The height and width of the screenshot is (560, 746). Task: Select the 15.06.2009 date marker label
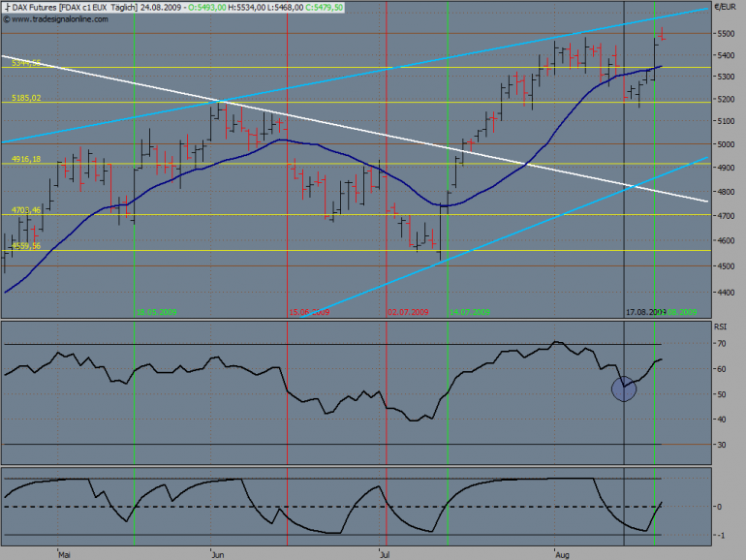click(309, 312)
